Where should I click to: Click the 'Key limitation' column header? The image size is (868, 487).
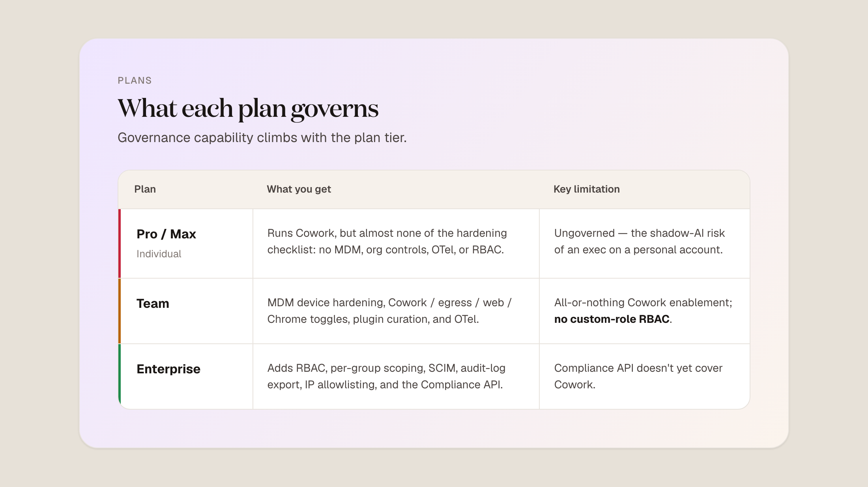[586, 189]
